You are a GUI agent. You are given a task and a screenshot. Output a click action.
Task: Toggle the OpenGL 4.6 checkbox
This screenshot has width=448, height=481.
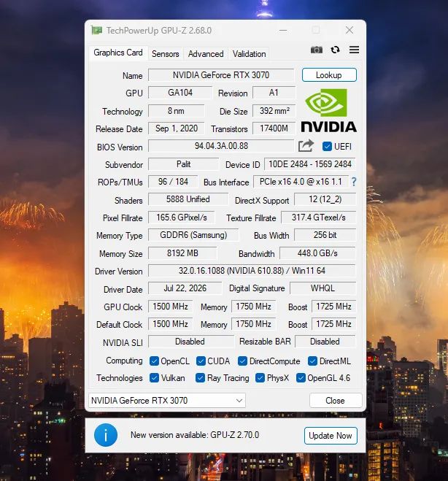tap(301, 378)
